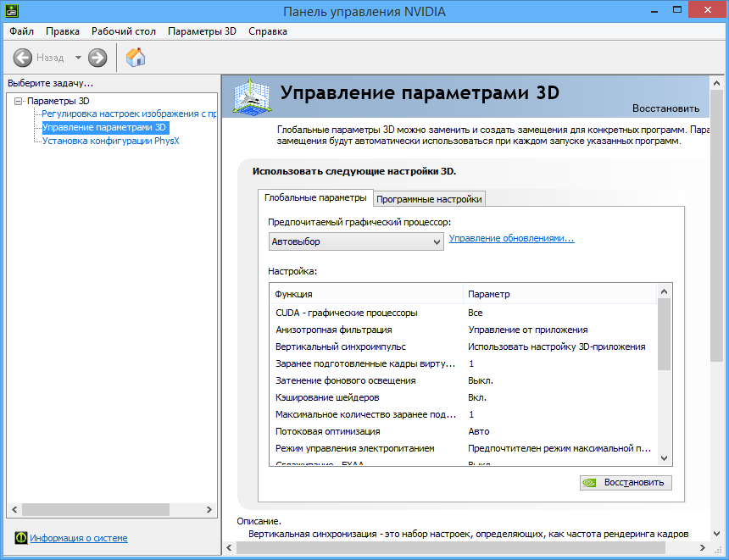Click the Информация о системе link
Screen dimensions: 729x560
pos(79,538)
